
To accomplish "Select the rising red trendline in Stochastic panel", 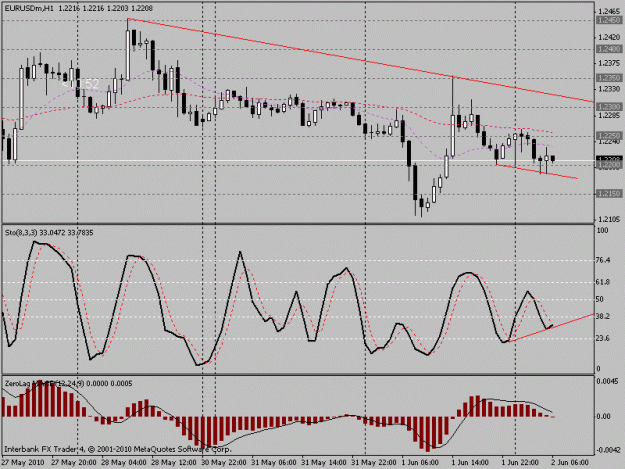I will [x=551, y=328].
